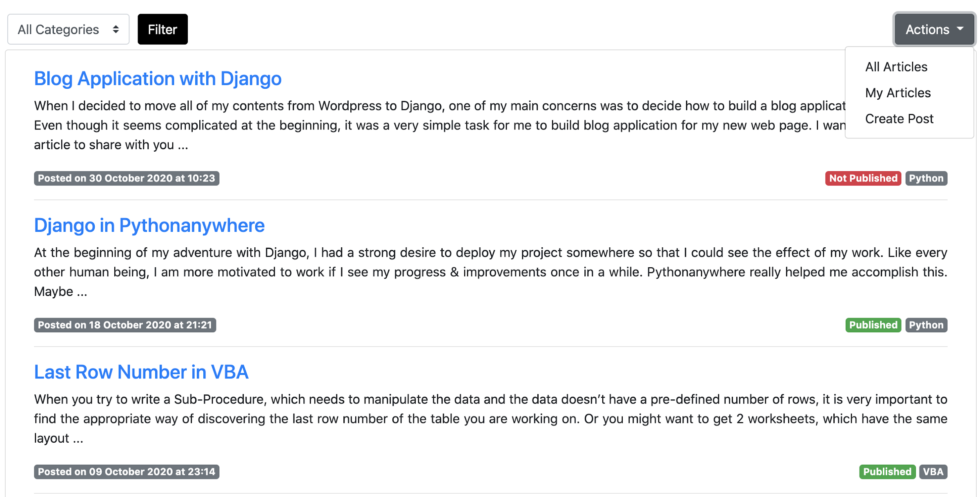Open Blog Application with Django article

pyautogui.click(x=158, y=78)
